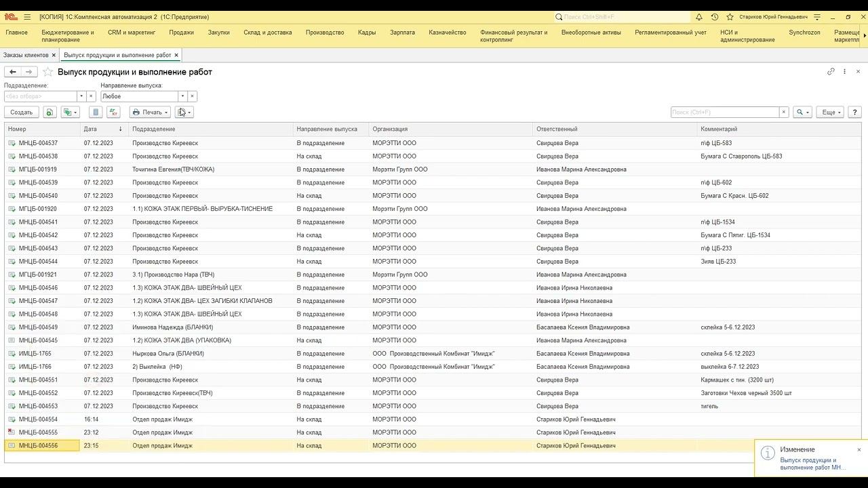Click cell 'Точигина Евгения(ТВЧ/КОЖА)'

click(173, 169)
